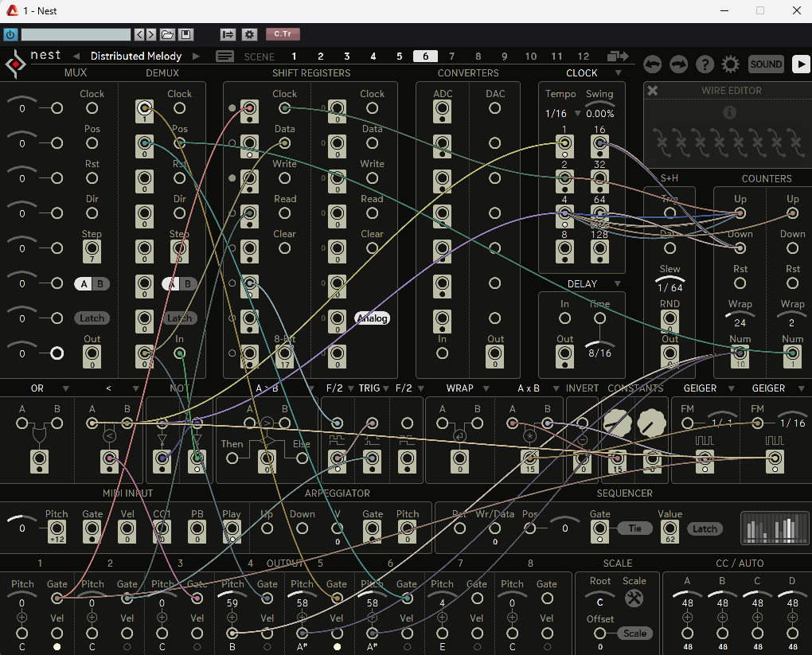The image size is (812, 655).
Task: Click the sequencer step bars display
Action: (775, 528)
